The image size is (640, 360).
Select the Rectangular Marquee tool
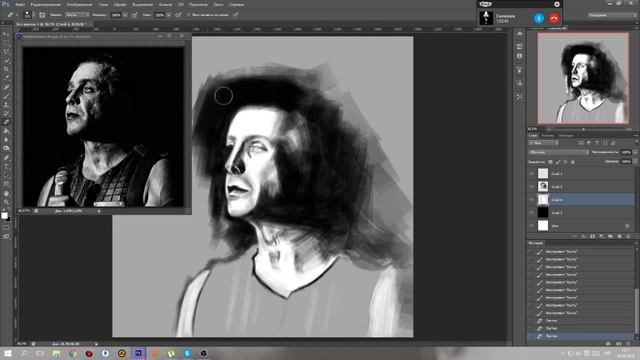pyautogui.click(x=6, y=43)
